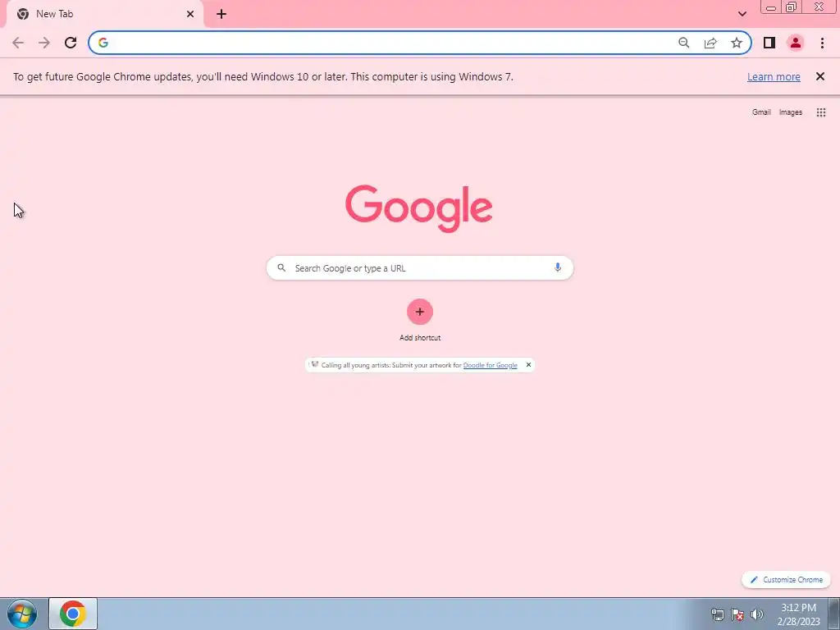
Task: Click the Show desktop strip
Action: click(x=833, y=614)
